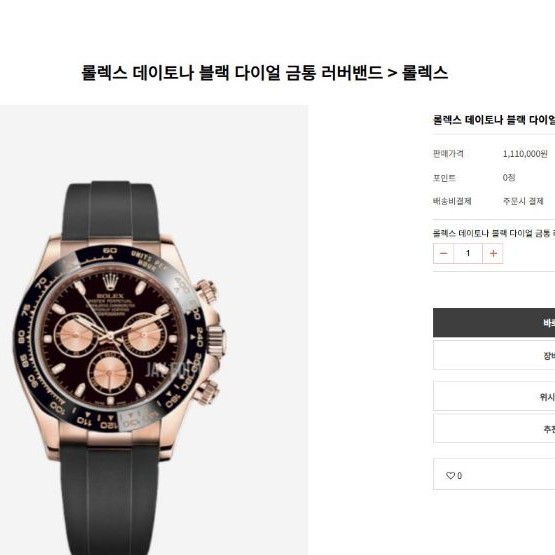The image size is (555, 555).
Task: Click the like count 0 beside heart
Action: 459,476
